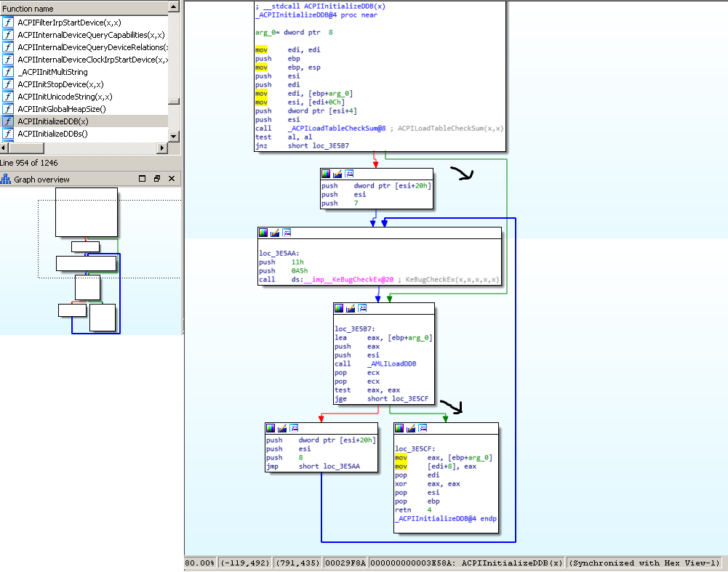Select ACPIInternalDeviceQueryDeviceRelations function
Viewport: 728px width, 572px height.
pos(92,47)
